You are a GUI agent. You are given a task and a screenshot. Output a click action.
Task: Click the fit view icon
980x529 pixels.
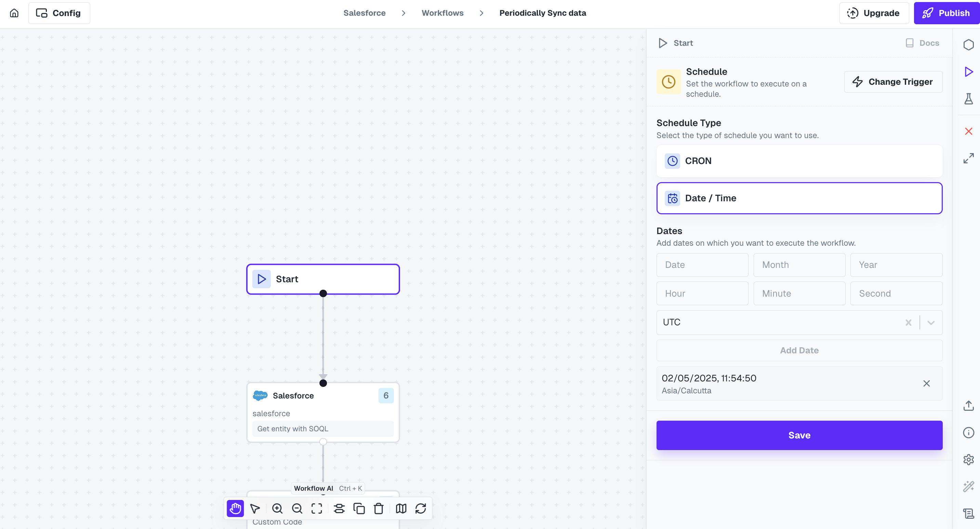[317, 508]
